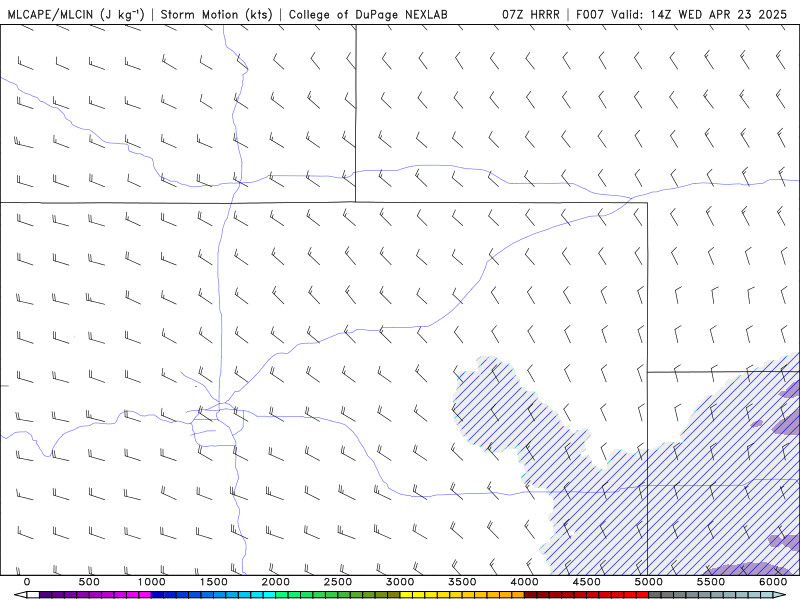Viewport: 800px width, 600px height.
Task: Click the 1000 label on the color scale
Action: tap(151, 582)
